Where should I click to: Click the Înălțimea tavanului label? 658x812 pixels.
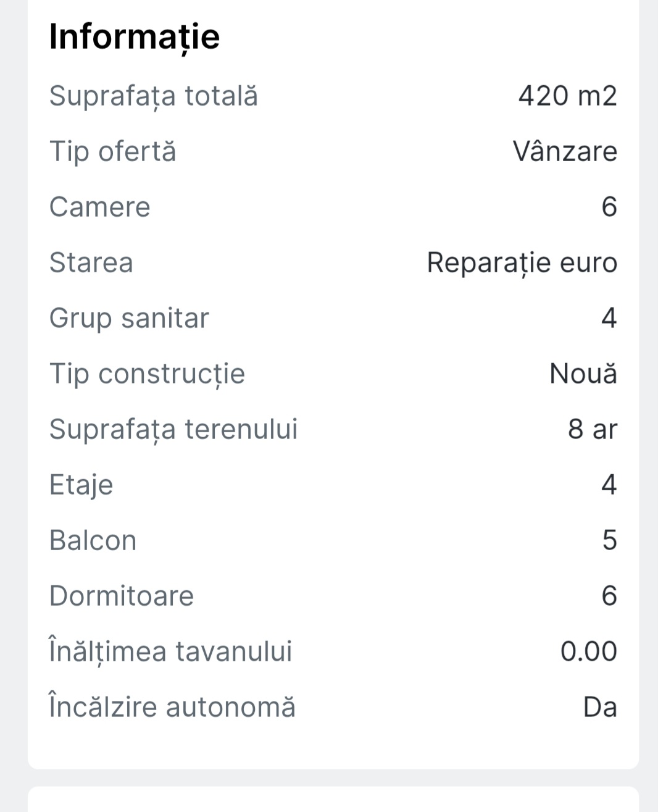coord(170,652)
